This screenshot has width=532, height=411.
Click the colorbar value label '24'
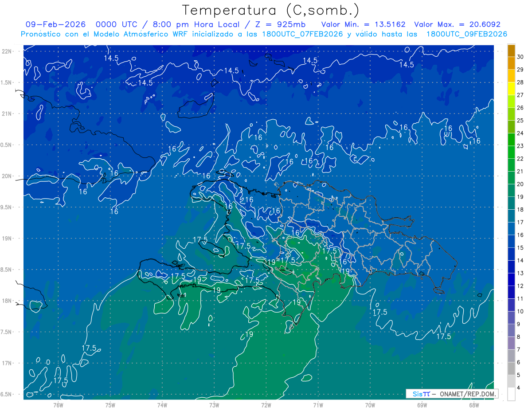520,133
